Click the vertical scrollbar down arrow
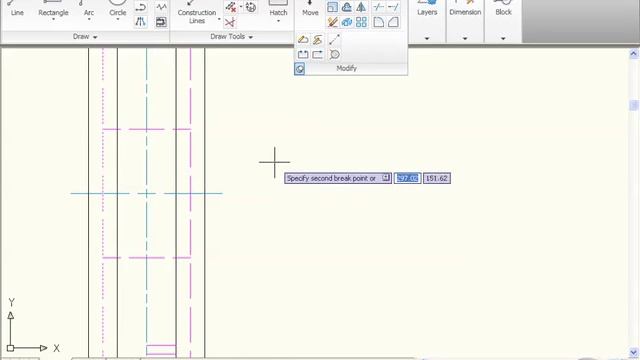The image size is (640, 360). 633,352
